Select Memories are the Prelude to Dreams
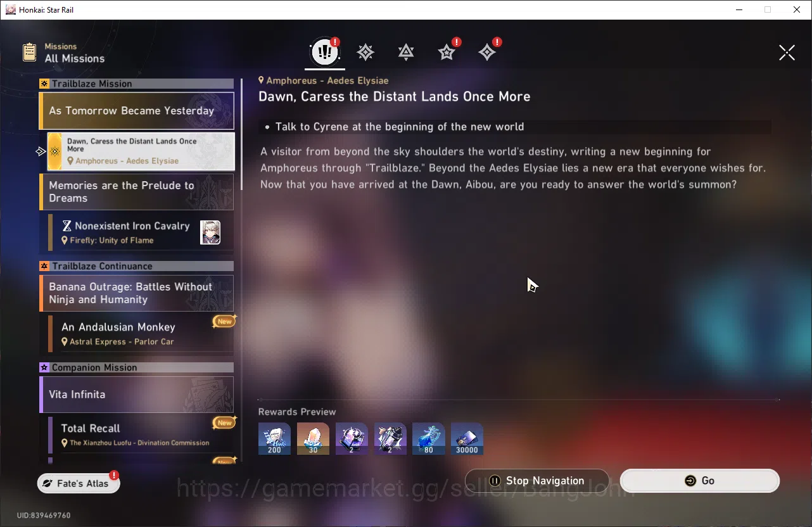 (136, 191)
